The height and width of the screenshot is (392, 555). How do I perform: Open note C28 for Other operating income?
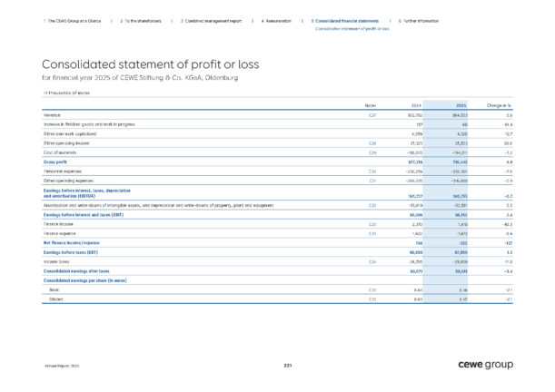point(372,142)
